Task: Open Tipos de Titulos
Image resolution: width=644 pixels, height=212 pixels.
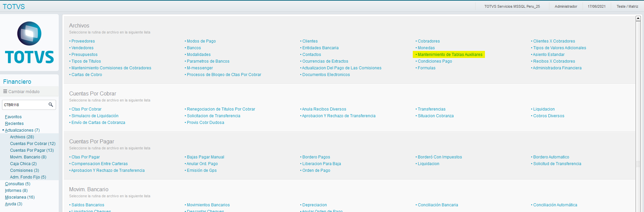Action: click(86, 61)
